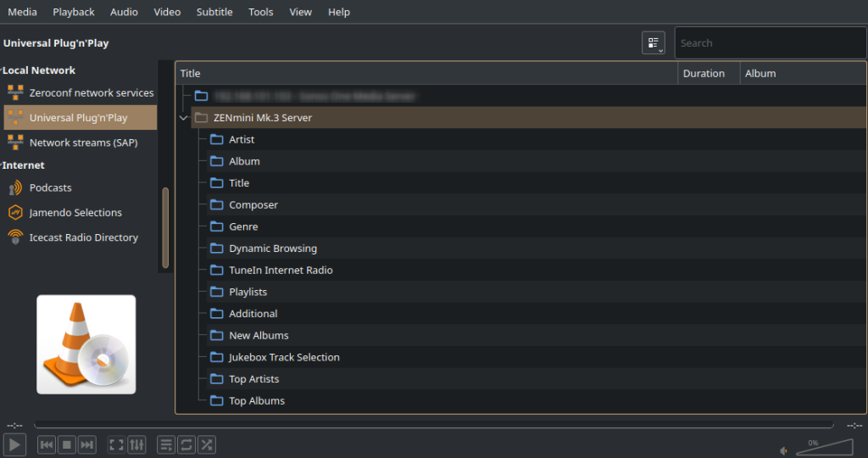
Task: Sort by Album column header
Action: (x=804, y=73)
